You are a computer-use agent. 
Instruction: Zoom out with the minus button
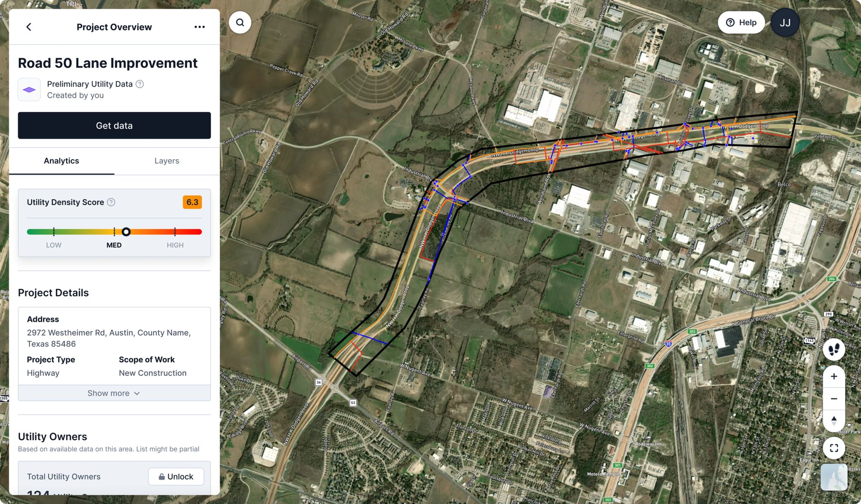[x=834, y=399]
